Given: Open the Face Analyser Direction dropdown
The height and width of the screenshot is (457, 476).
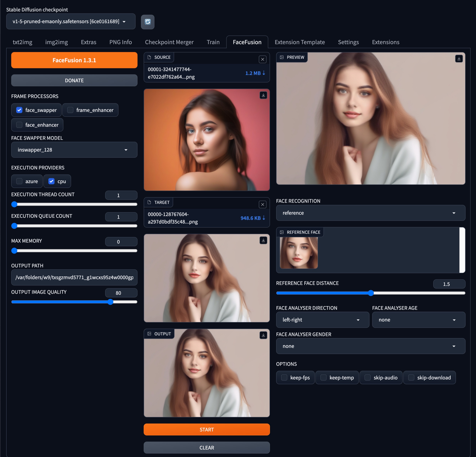Looking at the screenshot, I should point(322,320).
